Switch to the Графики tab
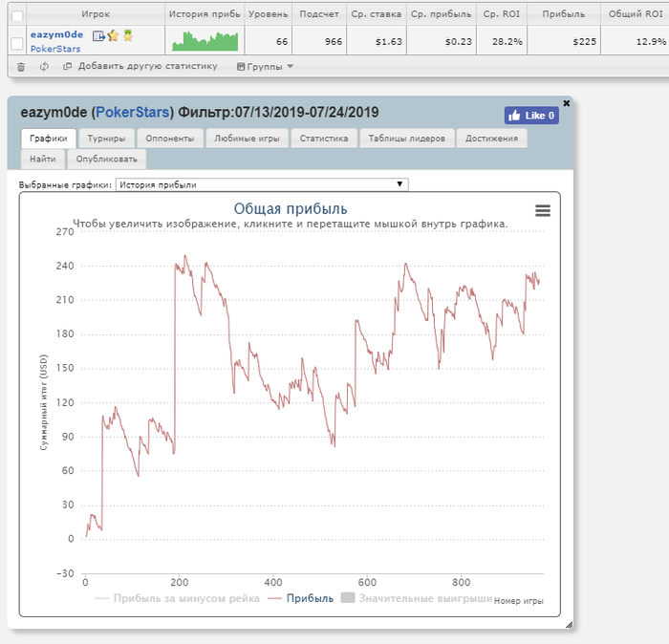 point(48,139)
